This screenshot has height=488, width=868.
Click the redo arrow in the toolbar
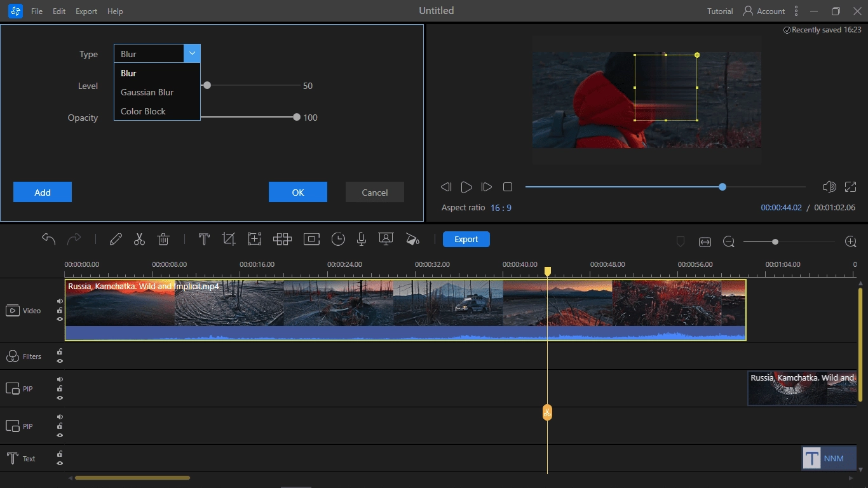[x=74, y=239]
